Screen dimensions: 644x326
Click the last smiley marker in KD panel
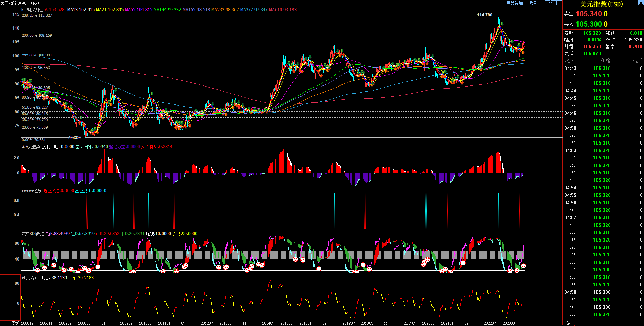(x=523, y=266)
